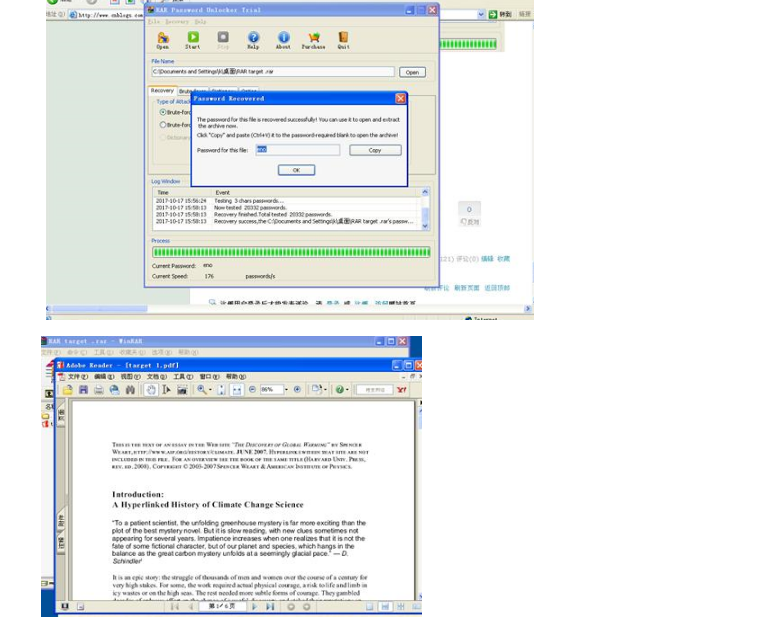Select the Hand tool in Adobe Reader
The image size is (775, 637).
151,389
